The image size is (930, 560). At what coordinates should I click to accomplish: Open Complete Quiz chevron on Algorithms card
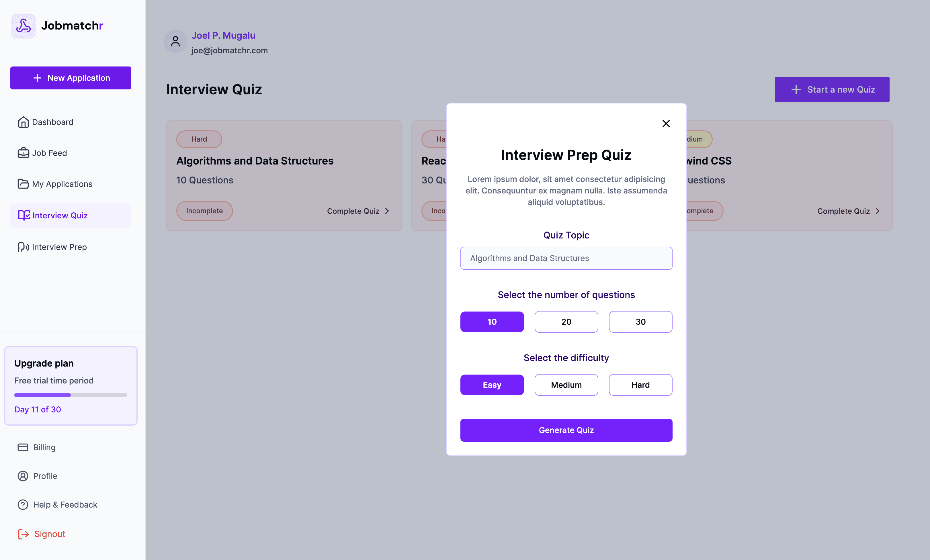[387, 211]
